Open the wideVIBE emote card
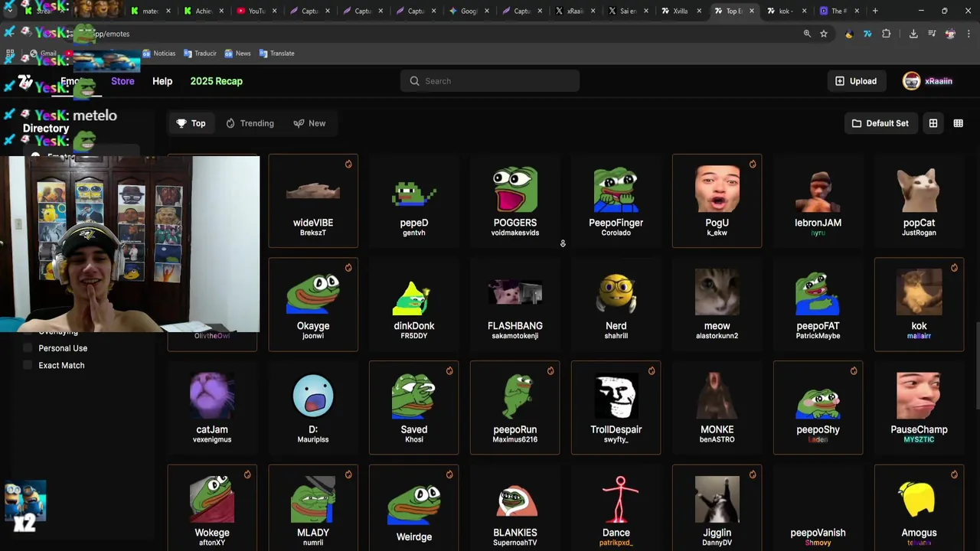Viewport: 980px width, 551px height. pyautogui.click(x=313, y=201)
